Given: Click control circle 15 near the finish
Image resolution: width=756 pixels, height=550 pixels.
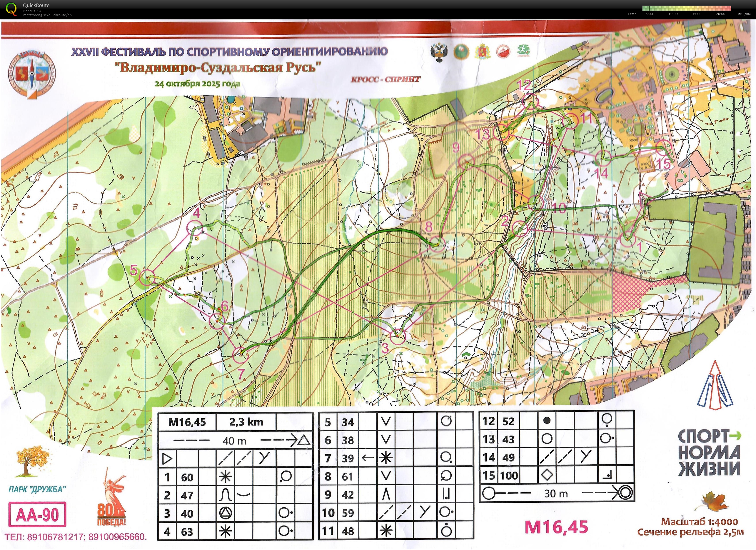Looking at the screenshot, I should (663, 148).
